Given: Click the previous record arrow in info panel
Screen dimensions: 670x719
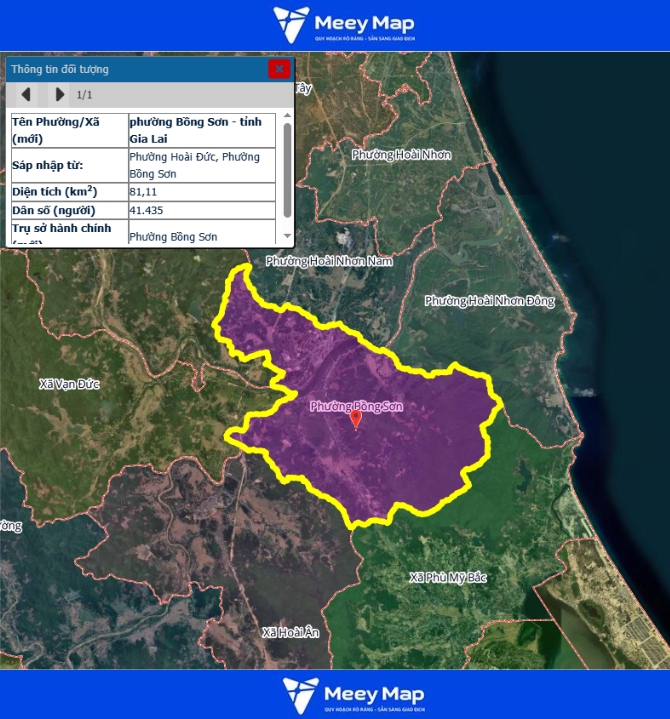Looking at the screenshot, I should [26, 95].
